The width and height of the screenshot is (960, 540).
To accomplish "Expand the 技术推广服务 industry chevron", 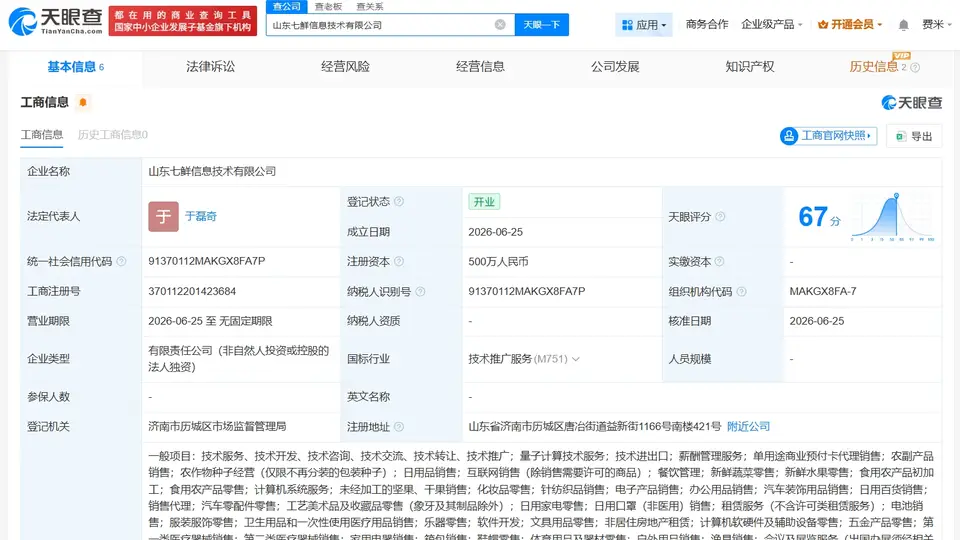I will click(576, 359).
